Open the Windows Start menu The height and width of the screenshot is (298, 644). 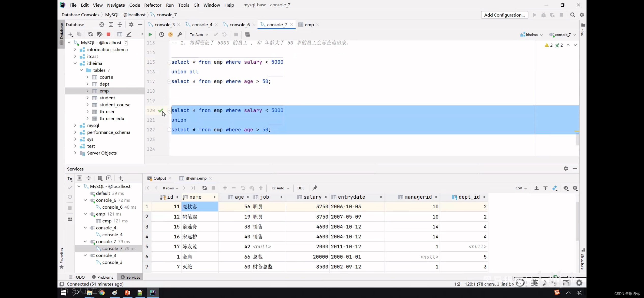[x=64, y=292]
